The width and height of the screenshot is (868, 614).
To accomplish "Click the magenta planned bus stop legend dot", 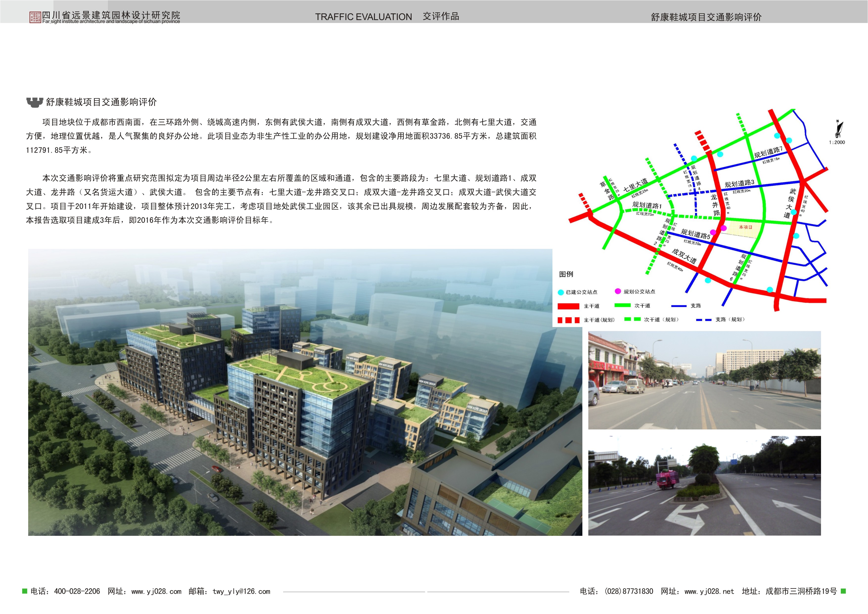I will (x=618, y=291).
